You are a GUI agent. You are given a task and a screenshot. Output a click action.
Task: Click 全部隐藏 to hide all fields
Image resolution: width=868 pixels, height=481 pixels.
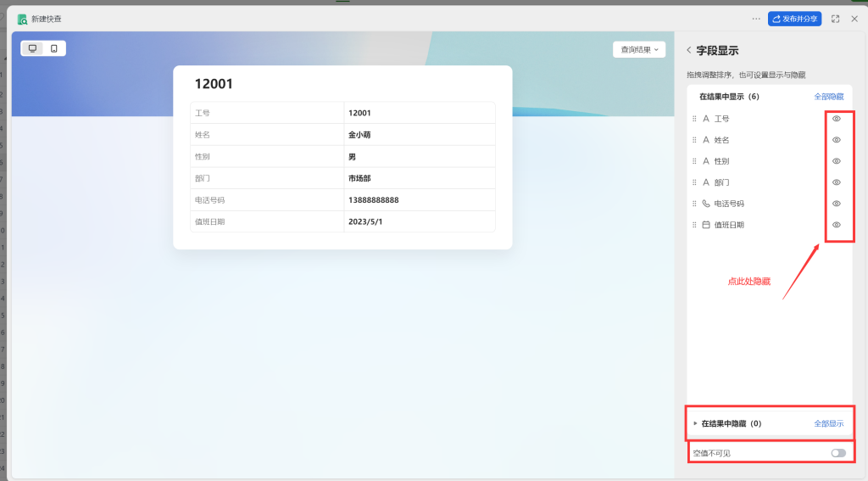[x=828, y=97]
